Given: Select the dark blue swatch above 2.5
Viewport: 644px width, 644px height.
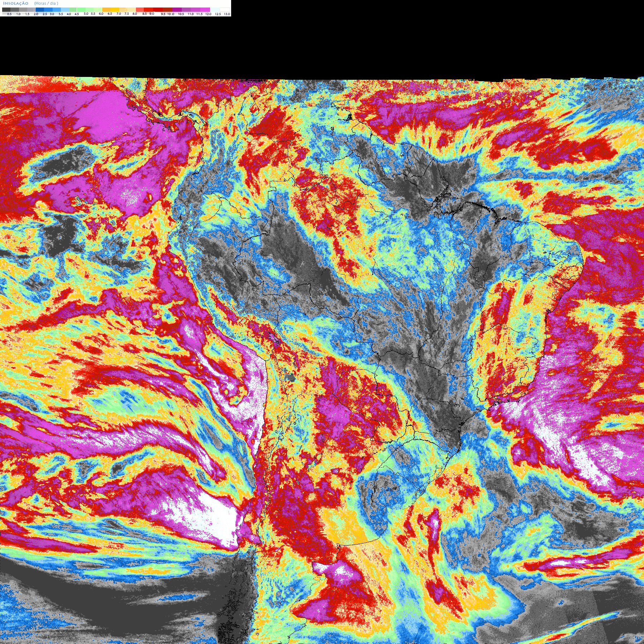Looking at the screenshot, I should pyautogui.click(x=40, y=10).
